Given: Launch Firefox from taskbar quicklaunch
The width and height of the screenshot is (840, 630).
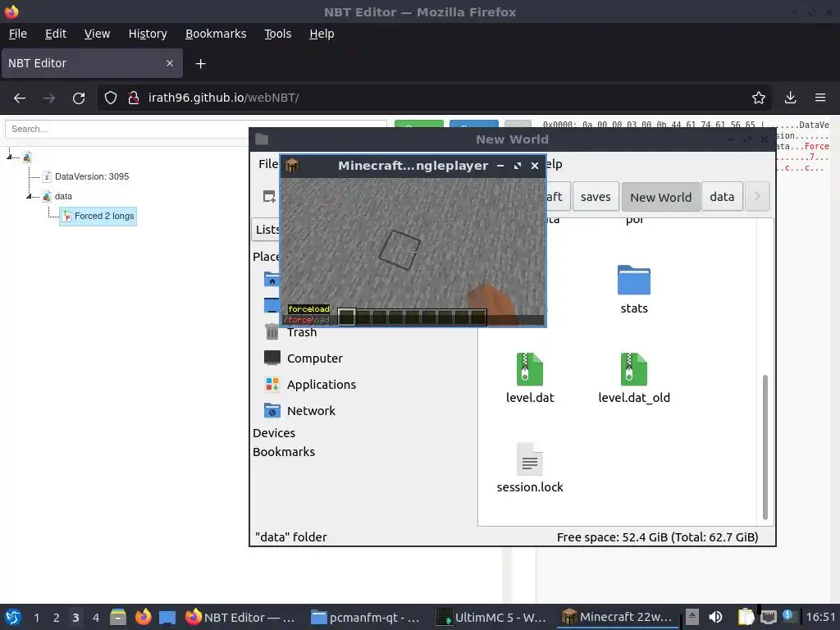Looking at the screenshot, I should [x=143, y=617].
